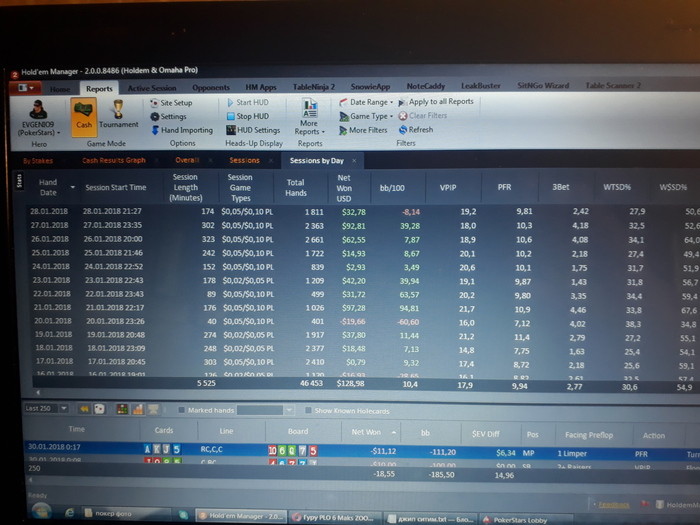The image size is (700, 525).
Task: Open the HM Apps tab
Action: [x=261, y=87]
